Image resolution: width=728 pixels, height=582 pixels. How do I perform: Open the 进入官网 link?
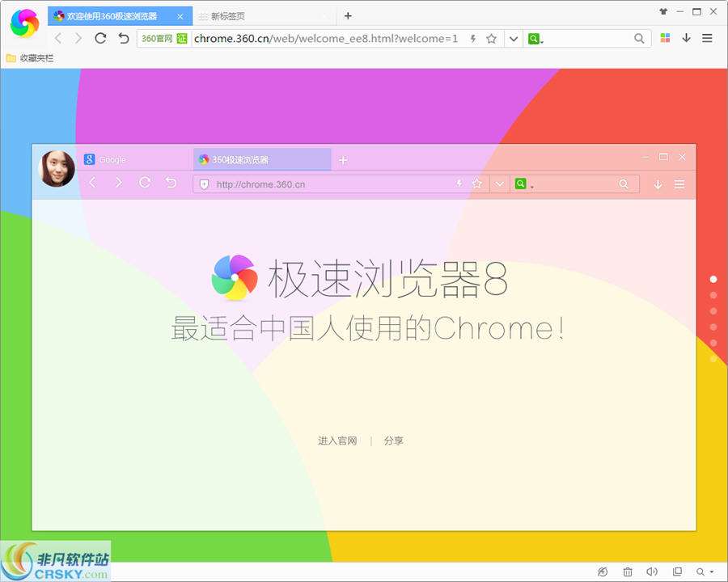pyautogui.click(x=337, y=441)
